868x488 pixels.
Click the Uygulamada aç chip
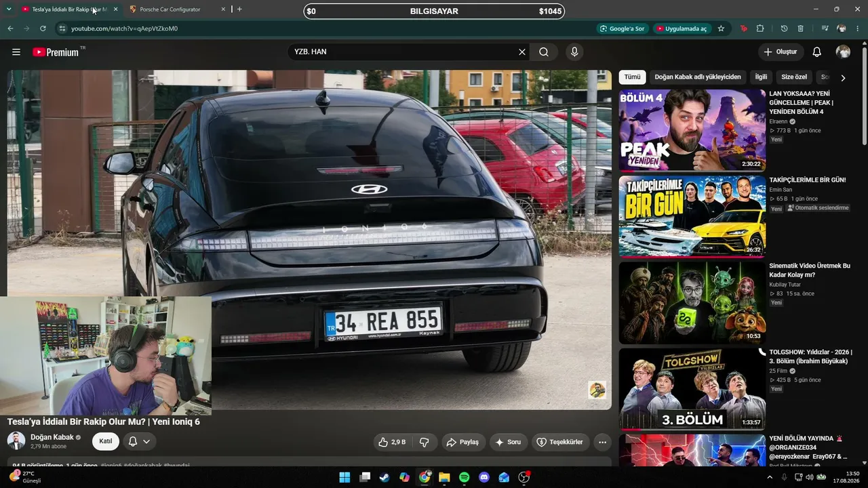[681, 28]
